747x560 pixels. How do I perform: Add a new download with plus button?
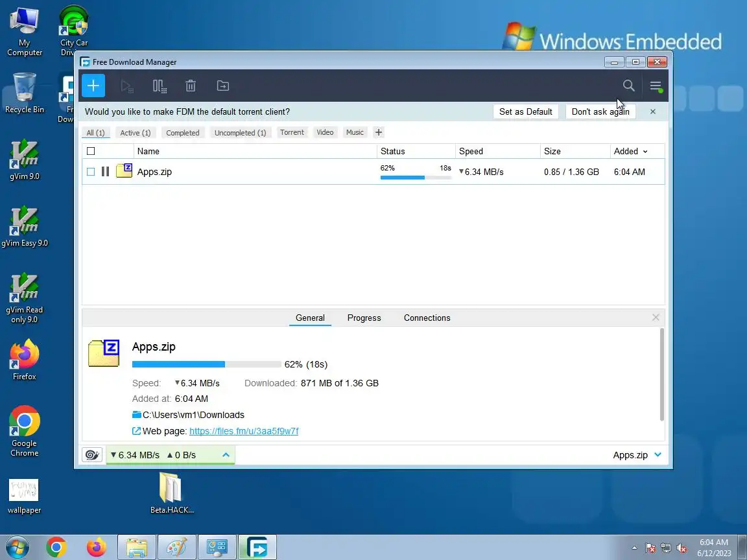tap(93, 86)
